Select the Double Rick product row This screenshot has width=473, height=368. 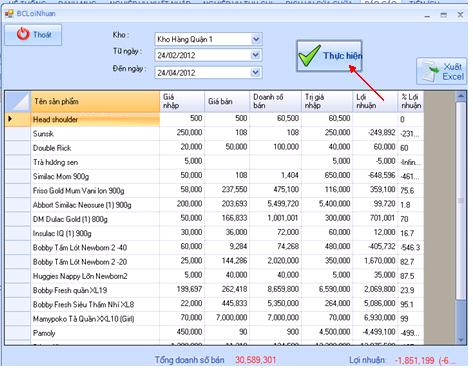click(214, 148)
